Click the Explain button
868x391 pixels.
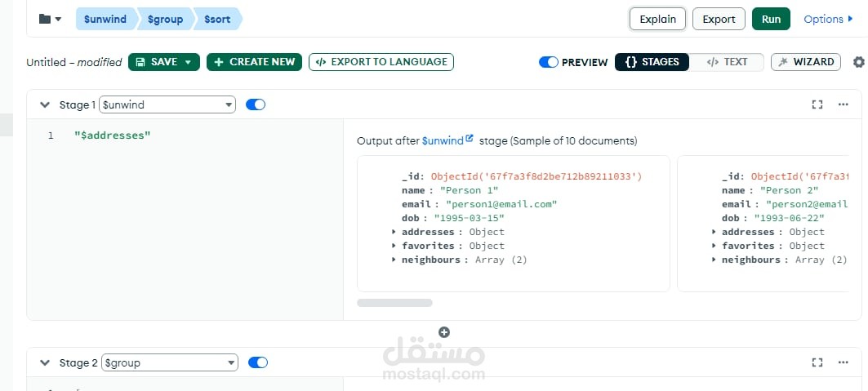(x=657, y=19)
